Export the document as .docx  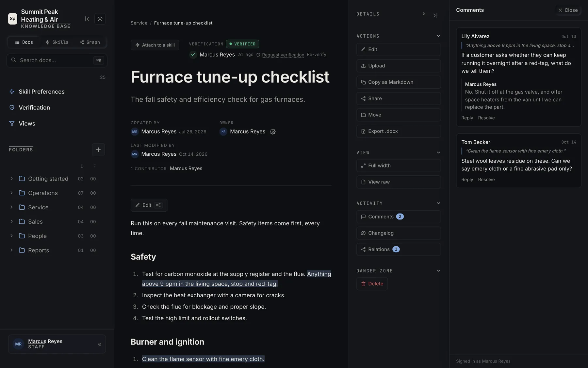coord(399,131)
